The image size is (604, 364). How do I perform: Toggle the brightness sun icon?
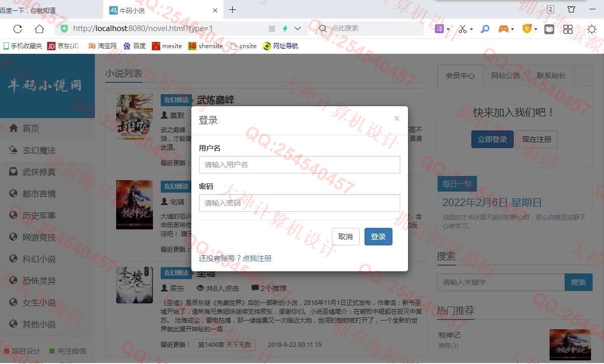pyautogui.click(x=592, y=29)
